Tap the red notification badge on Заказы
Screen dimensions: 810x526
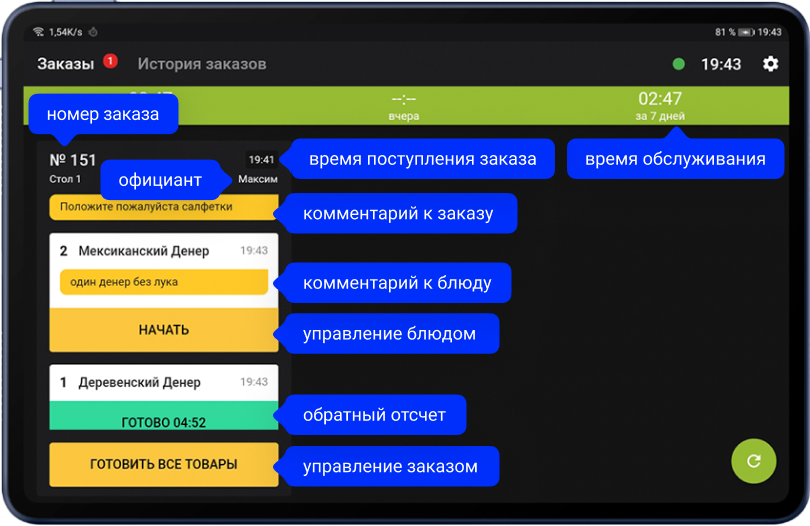[110, 61]
